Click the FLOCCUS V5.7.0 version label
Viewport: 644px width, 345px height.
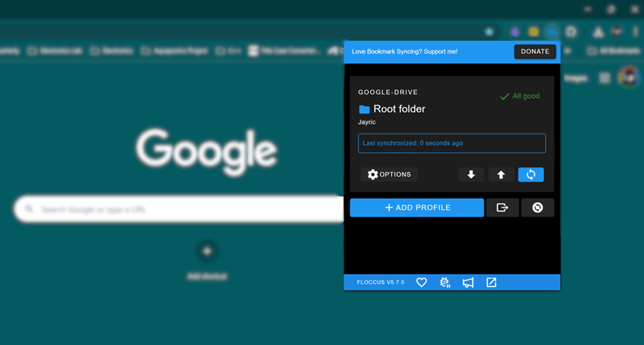coord(381,282)
